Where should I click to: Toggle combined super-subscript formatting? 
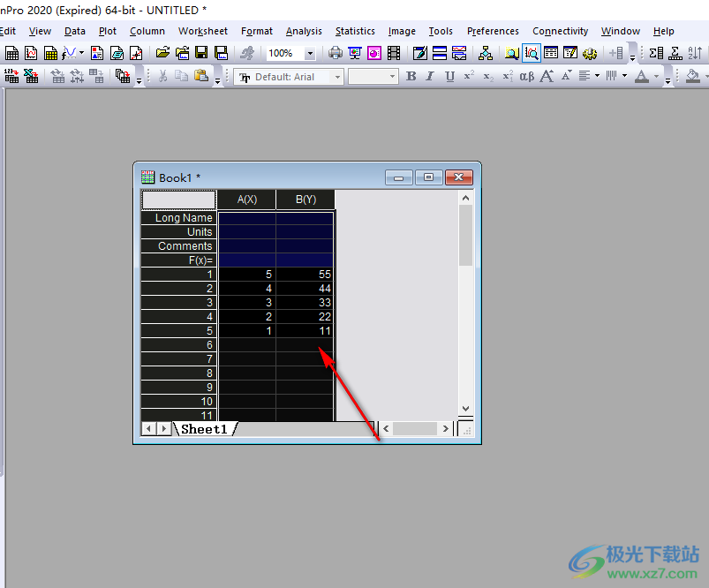(508, 76)
